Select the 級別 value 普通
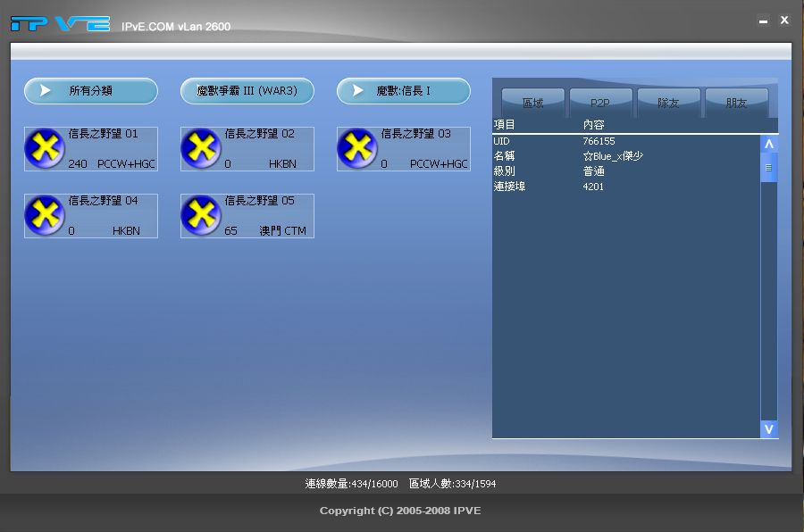The height and width of the screenshot is (532, 804). coord(593,171)
